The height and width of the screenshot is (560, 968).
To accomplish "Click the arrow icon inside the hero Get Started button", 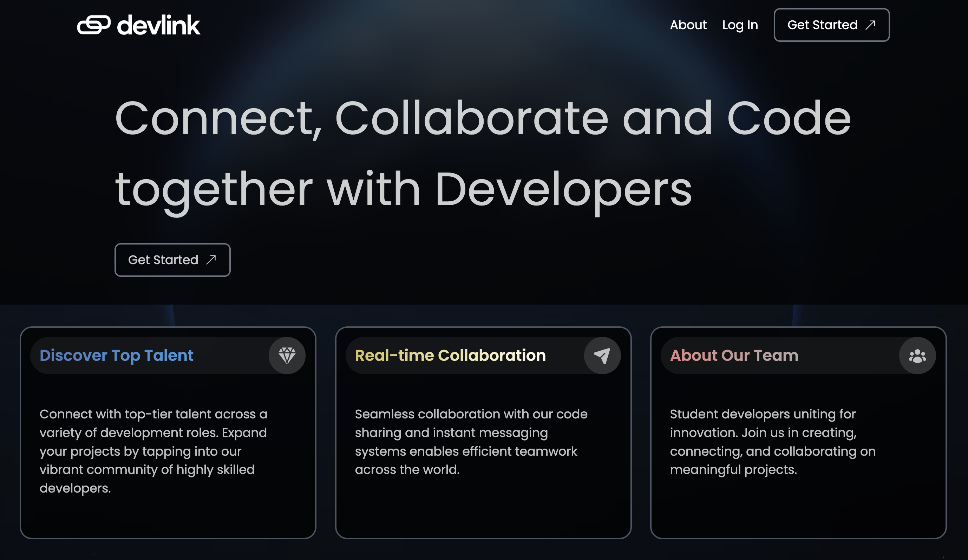I will (211, 260).
